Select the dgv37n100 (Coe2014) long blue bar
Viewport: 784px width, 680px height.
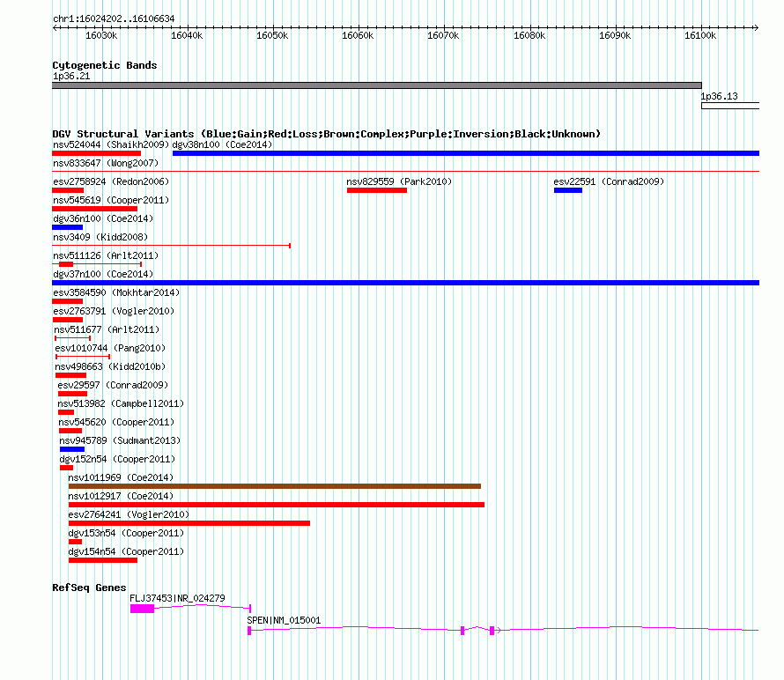[x=405, y=283]
